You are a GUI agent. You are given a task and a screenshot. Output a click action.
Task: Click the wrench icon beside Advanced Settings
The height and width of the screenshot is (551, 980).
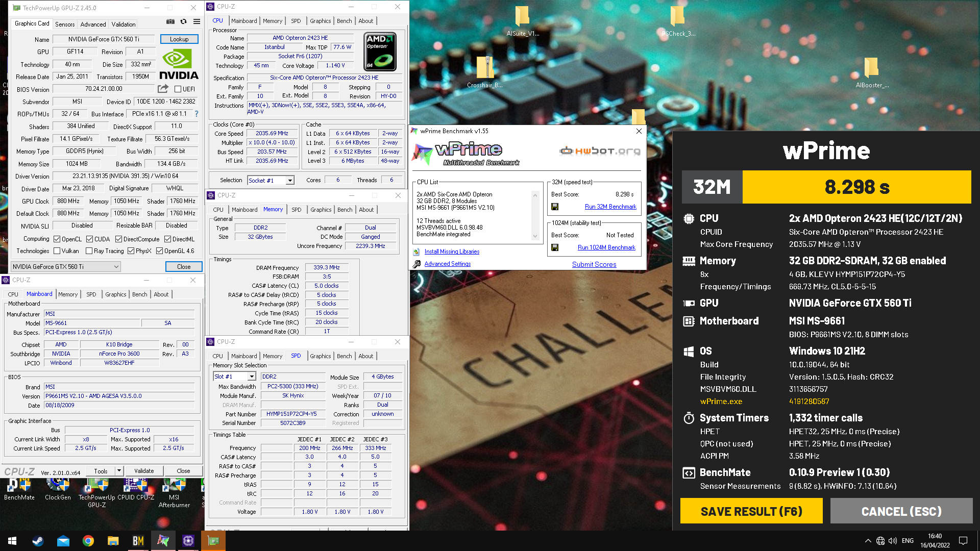416,264
